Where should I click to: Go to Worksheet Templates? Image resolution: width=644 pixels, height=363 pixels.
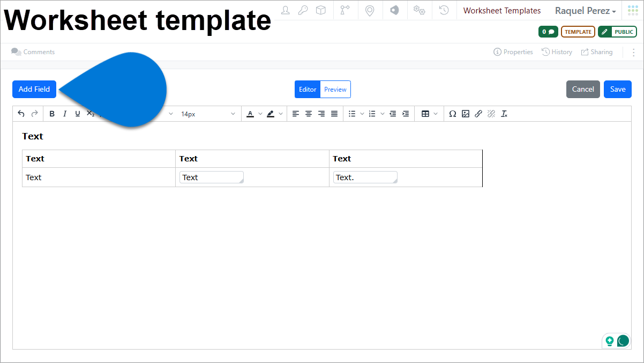tap(502, 11)
